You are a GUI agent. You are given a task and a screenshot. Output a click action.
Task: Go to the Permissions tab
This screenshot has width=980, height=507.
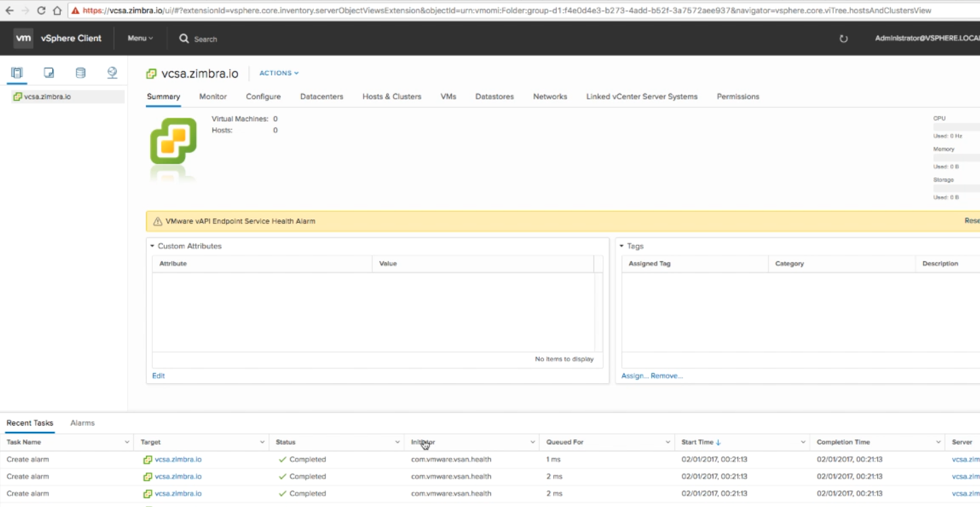(738, 97)
